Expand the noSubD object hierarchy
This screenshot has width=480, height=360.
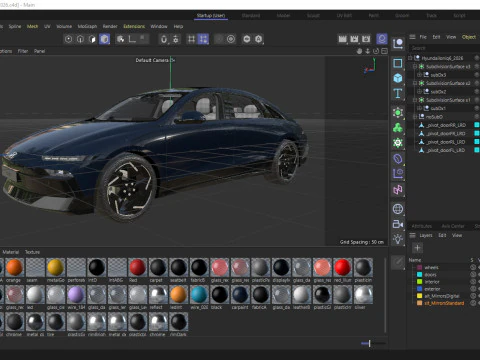415,117
